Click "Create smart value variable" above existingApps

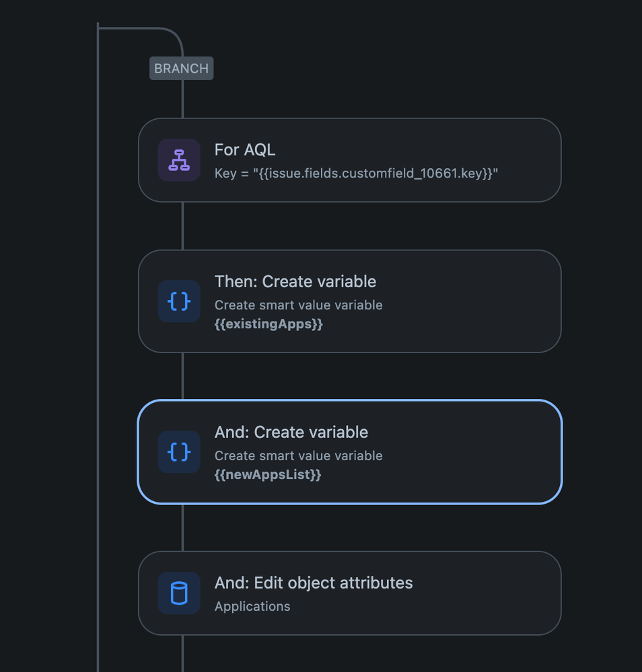click(x=298, y=305)
